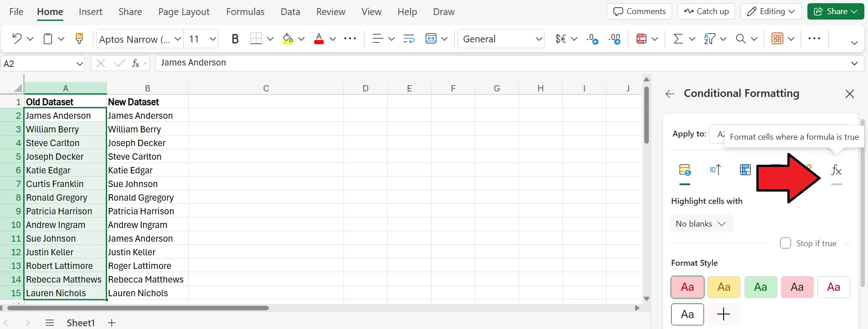The image size is (868, 329).
Task: Open the Paste options dropdown arrow
Action: 61,39
